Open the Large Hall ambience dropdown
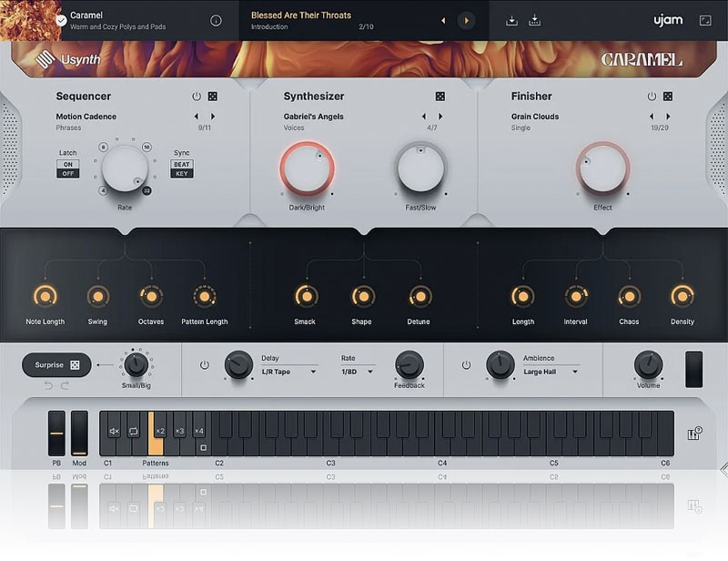728x561 pixels. (x=551, y=372)
